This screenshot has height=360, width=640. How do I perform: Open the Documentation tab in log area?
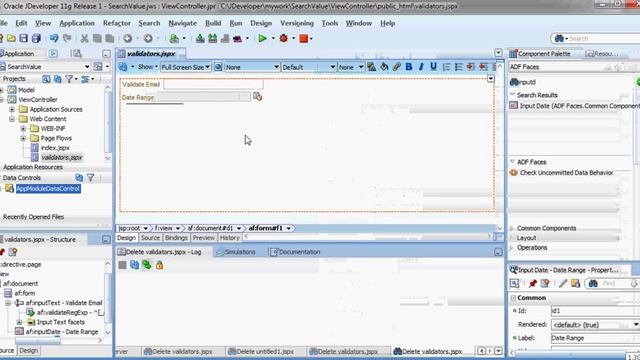296,252
